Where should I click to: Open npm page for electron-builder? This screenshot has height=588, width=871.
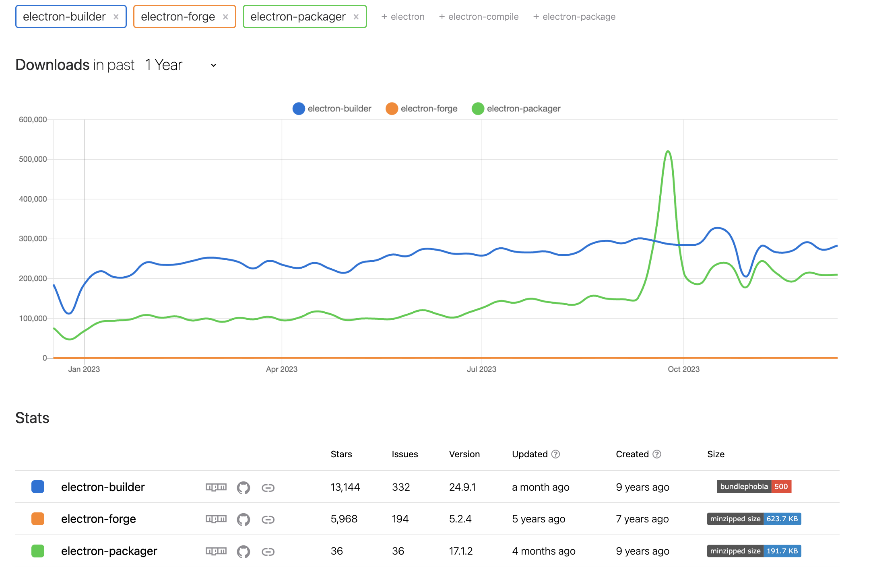point(216,487)
